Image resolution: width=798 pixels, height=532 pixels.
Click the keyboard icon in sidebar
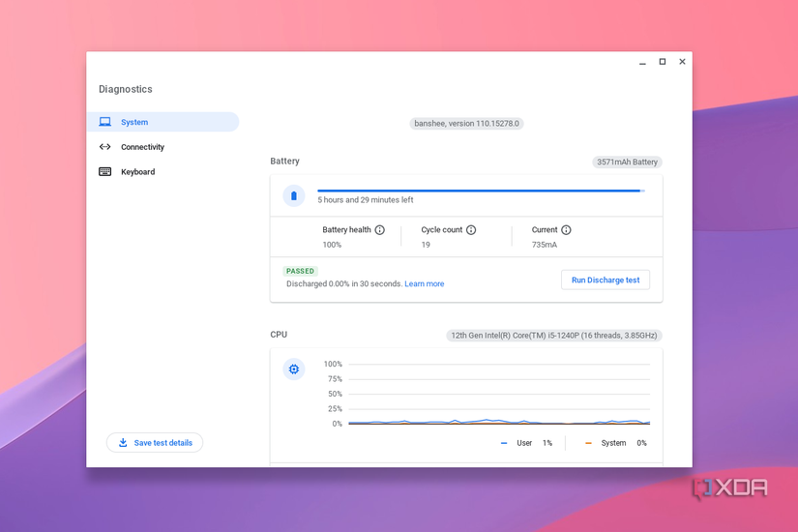(x=104, y=172)
